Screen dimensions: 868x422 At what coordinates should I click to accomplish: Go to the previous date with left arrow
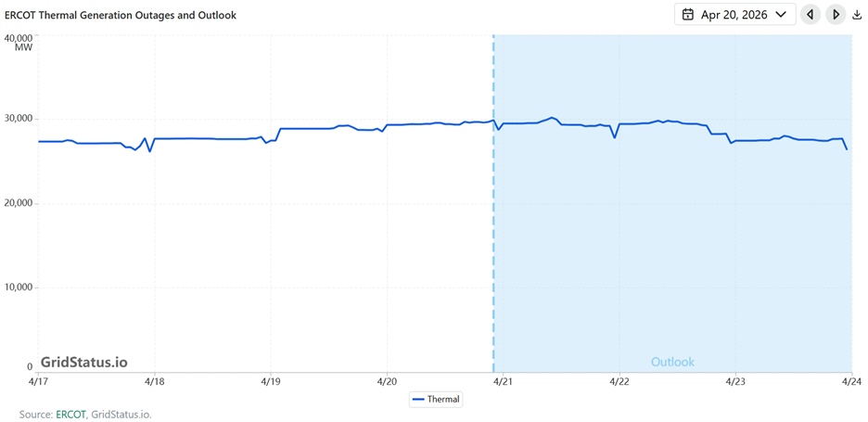[x=811, y=15]
